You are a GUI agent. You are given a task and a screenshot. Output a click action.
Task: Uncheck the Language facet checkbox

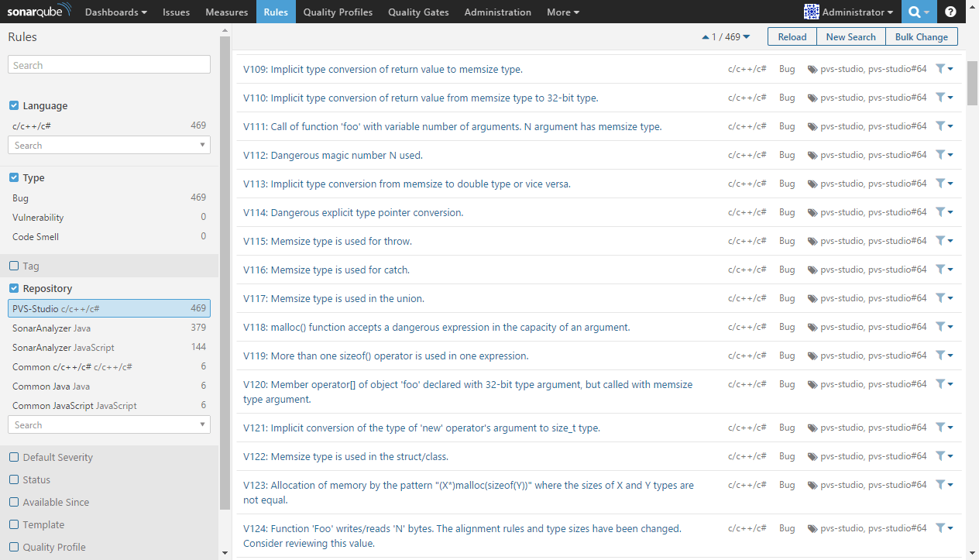[14, 105]
